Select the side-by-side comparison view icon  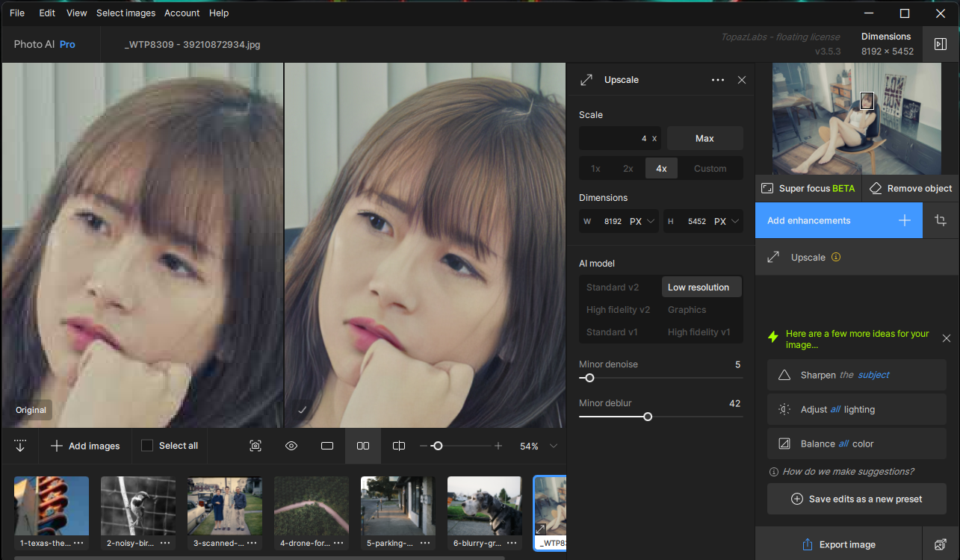point(363,446)
